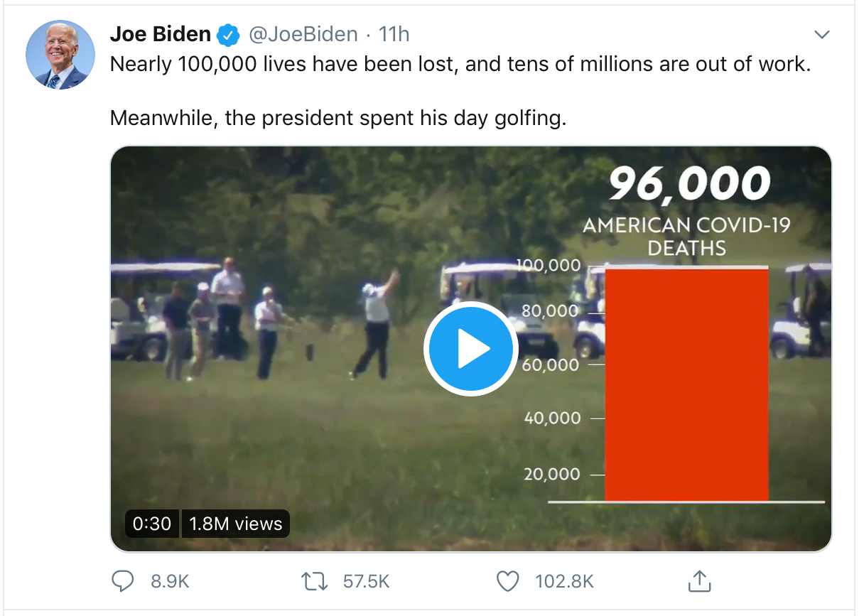Click the "Meanwhile, the president" sentence
The width and height of the screenshot is (864, 616).
(338, 117)
